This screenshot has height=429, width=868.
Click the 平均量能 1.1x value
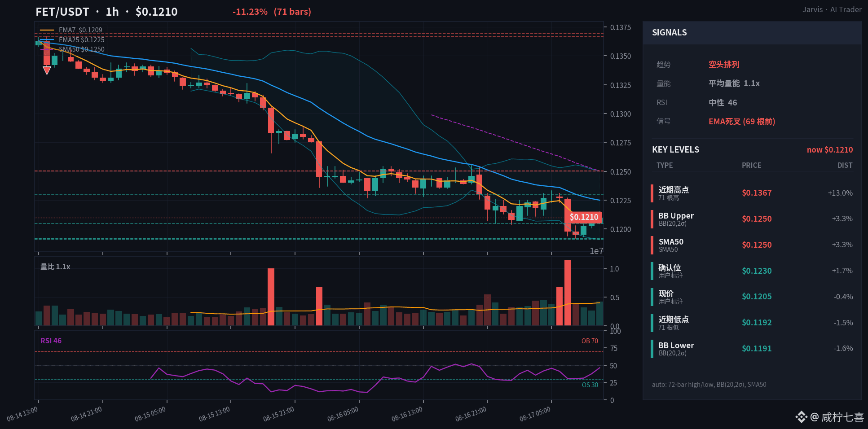click(x=734, y=83)
